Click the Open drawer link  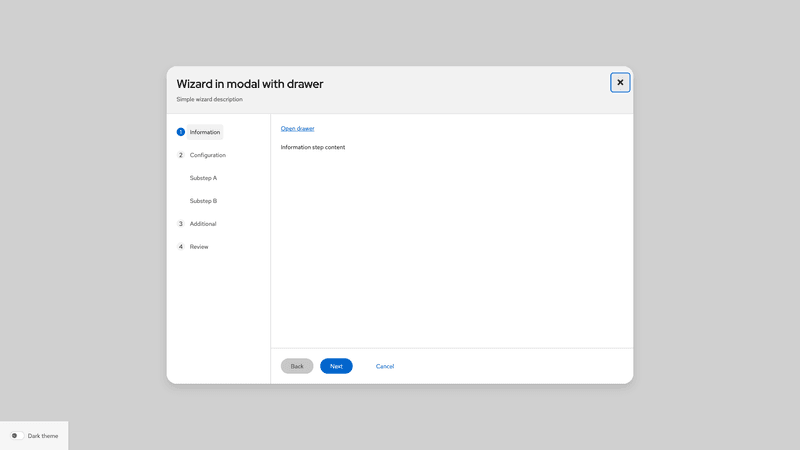[x=297, y=128]
